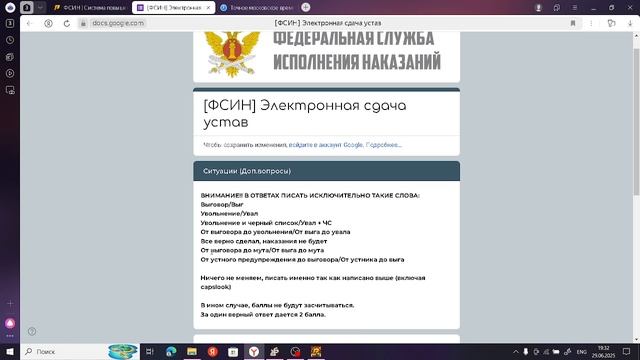Open the sidebar tabs counter icon
The height and width of the screenshot is (360, 640).
point(10,23)
